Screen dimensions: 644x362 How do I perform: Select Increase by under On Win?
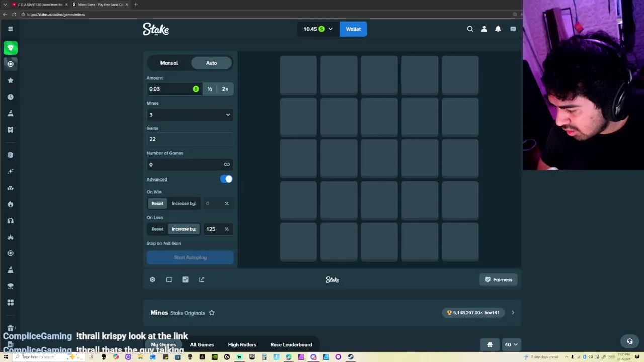tap(184, 203)
